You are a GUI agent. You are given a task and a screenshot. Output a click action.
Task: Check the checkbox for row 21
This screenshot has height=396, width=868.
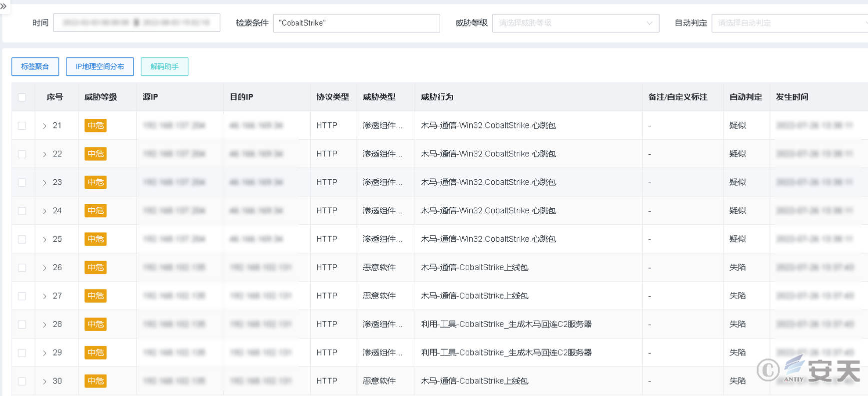22,125
